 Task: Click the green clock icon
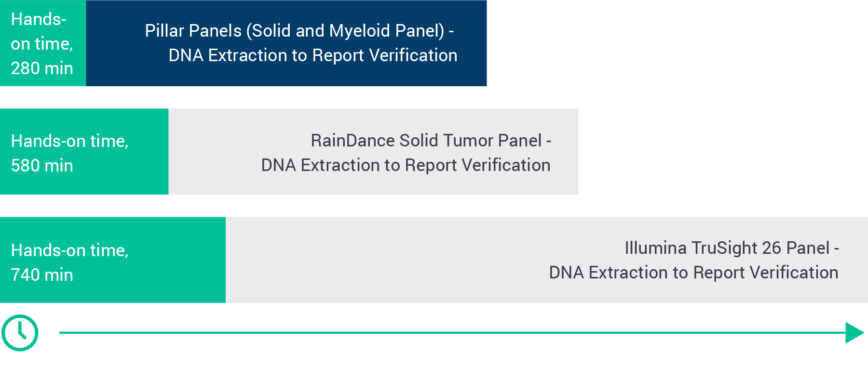coord(20,333)
